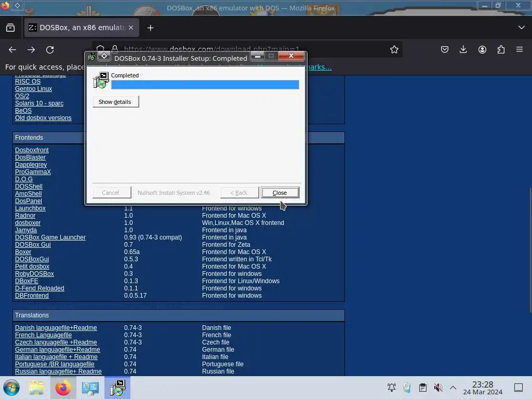
Task: Click the page vertical scrollbar thumb
Action: pyautogui.click(x=530, y=250)
